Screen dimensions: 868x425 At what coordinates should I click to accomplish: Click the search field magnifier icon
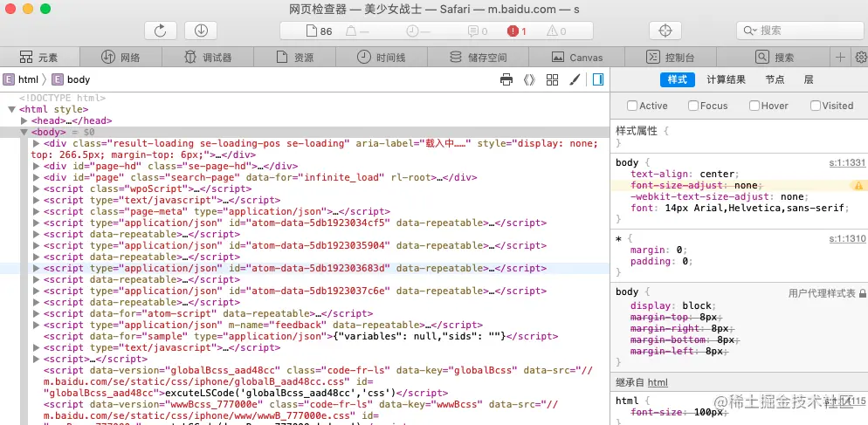(x=749, y=31)
